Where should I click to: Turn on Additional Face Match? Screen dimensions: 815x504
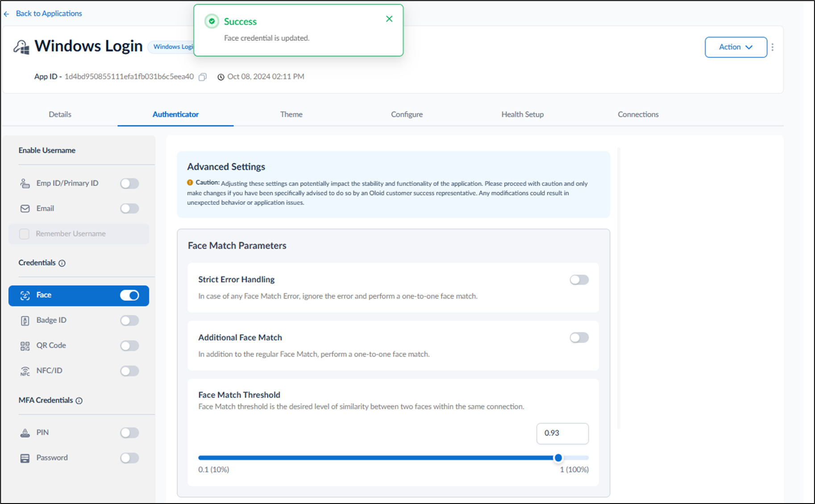[x=579, y=338]
